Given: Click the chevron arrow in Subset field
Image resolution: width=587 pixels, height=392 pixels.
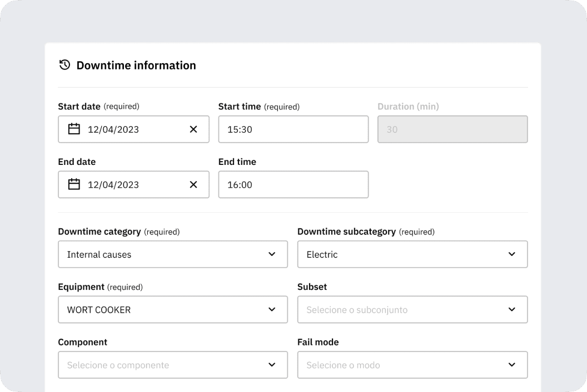Looking at the screenshot, I should [512, 309].
